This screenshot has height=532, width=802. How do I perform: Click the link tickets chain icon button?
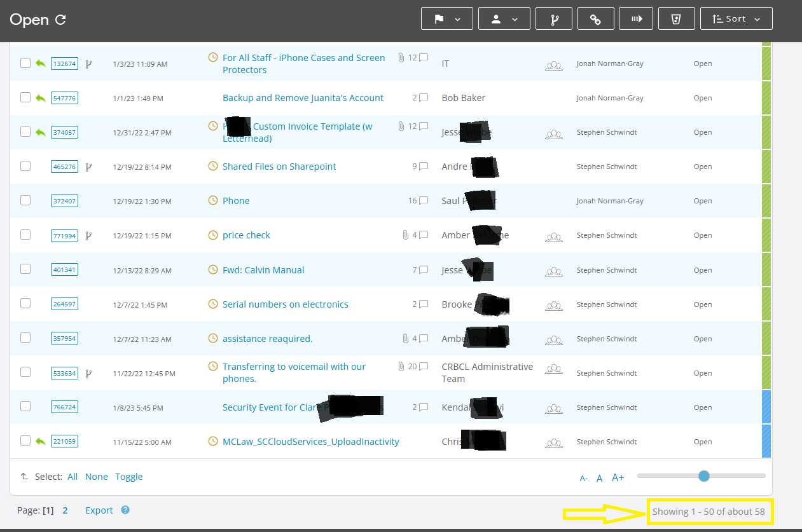coord(596,19)
